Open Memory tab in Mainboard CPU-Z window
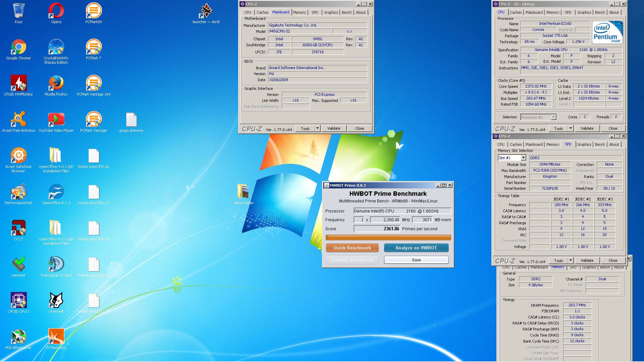The image size is (644, 362). [x=300, y=12]
